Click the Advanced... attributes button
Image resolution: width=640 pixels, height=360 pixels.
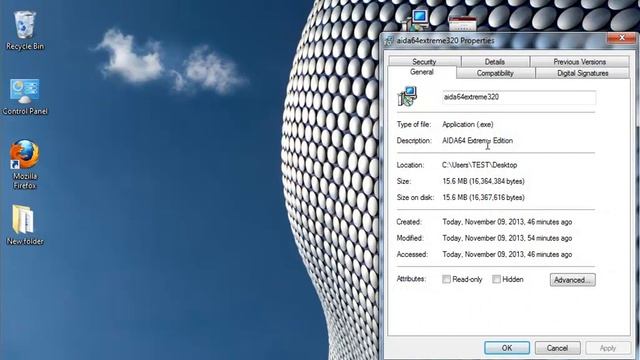pyautogui.click(x=572, y=280)
